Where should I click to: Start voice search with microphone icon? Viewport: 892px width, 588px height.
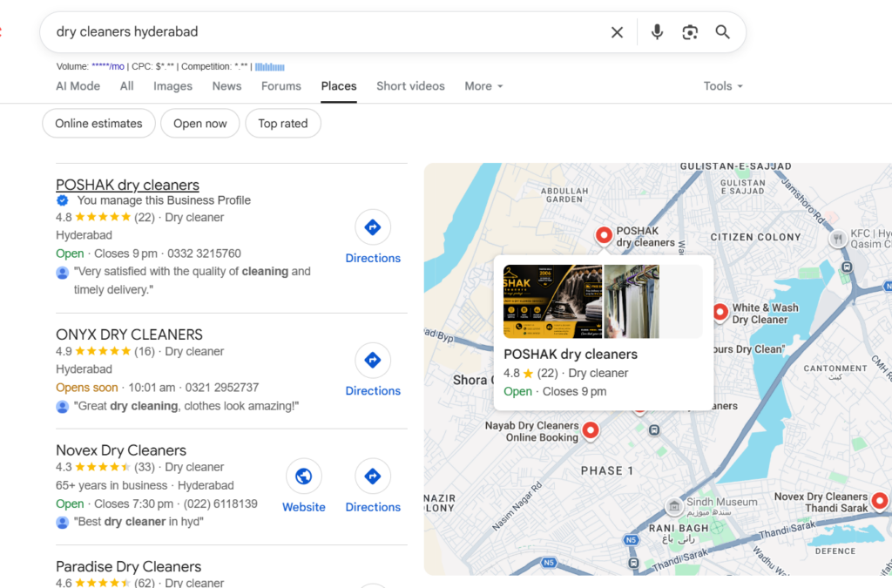[x=657, y=32]
